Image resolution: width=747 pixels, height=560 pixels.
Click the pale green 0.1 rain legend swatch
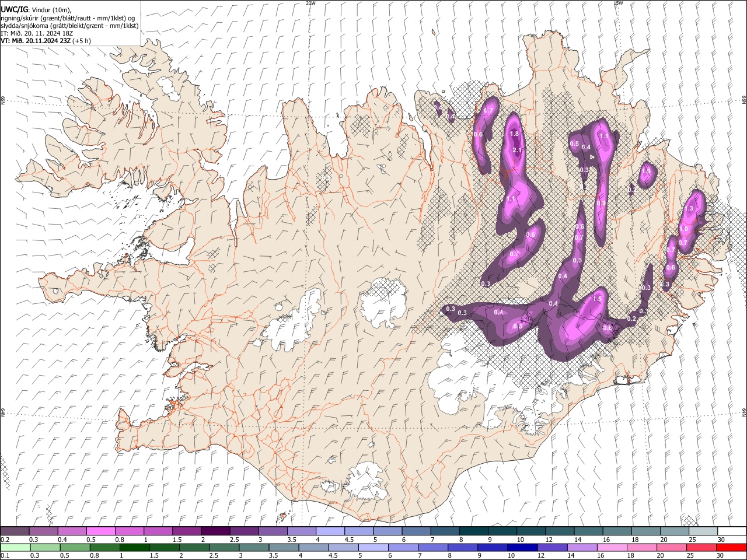15,547
